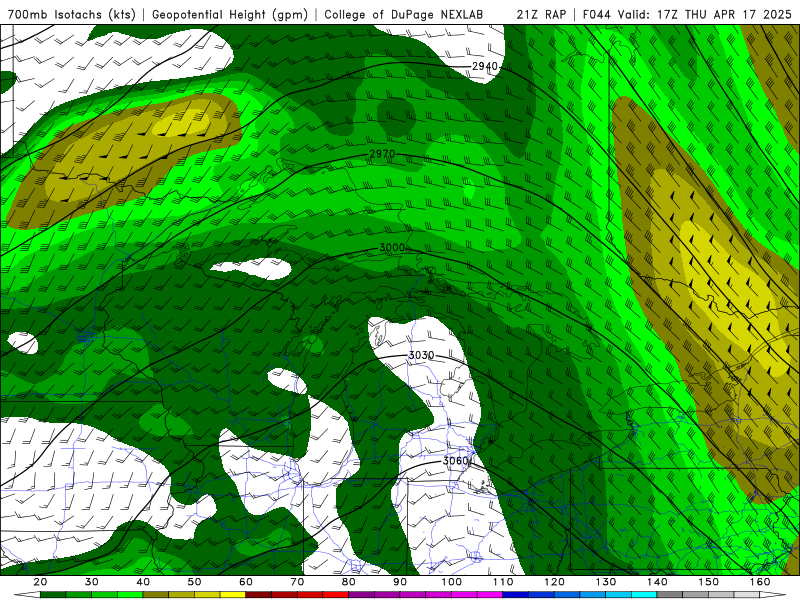Click the darkest green swatch in the color bar

[x=53, y=595]
